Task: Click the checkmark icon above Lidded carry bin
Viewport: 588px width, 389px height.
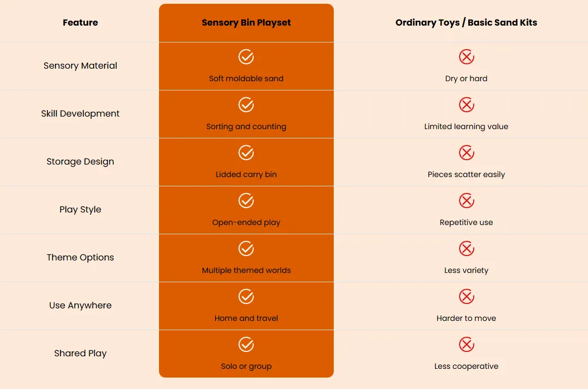Action: [246, 153]
